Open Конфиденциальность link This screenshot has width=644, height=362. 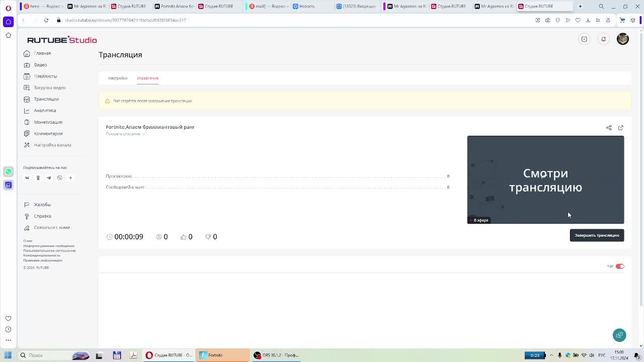point(42,255)
